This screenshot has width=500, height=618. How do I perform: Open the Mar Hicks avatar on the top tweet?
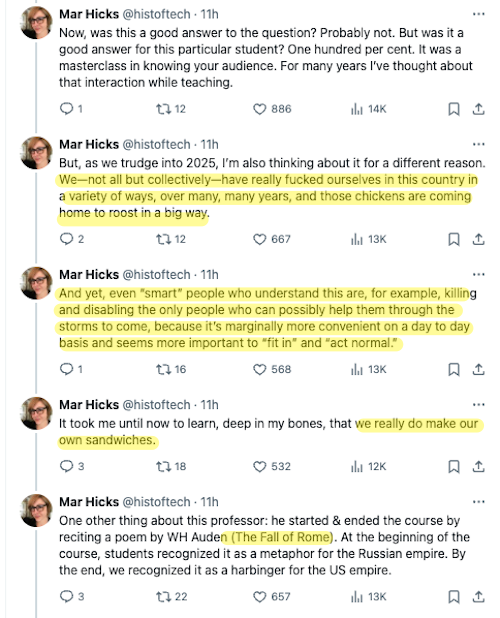[x=36, y=23]
